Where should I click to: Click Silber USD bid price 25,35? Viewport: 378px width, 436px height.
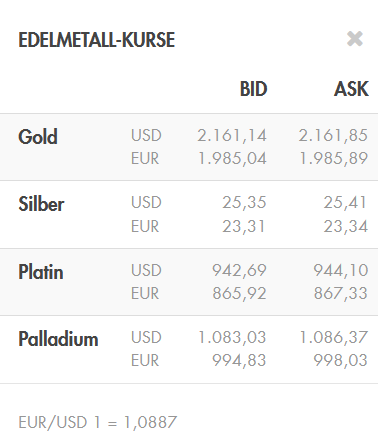pyautogui.click(x=244, y=203)
